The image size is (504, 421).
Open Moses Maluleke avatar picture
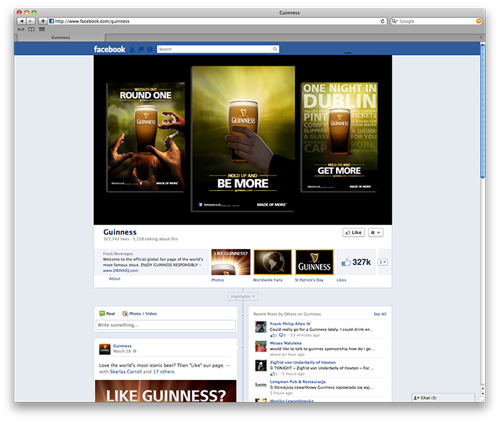(261, 346)
